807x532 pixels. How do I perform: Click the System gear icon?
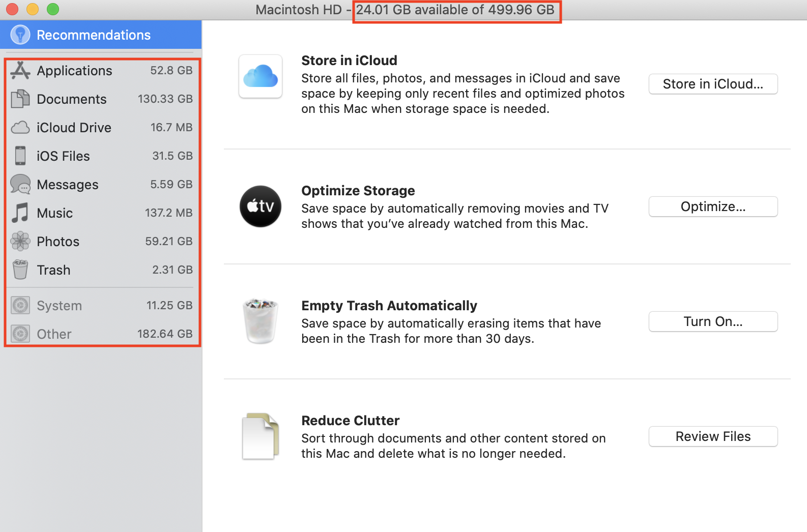tap(20, 305)
